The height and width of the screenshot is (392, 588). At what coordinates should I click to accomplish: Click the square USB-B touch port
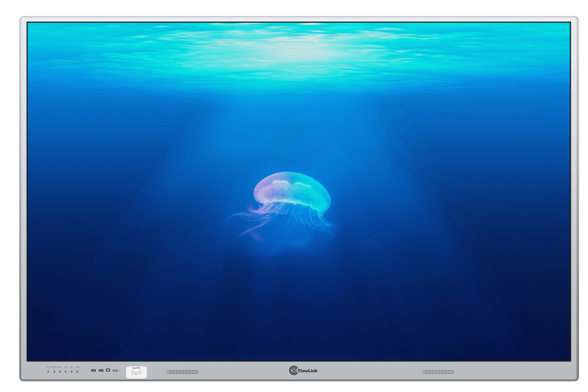[108, 370]
